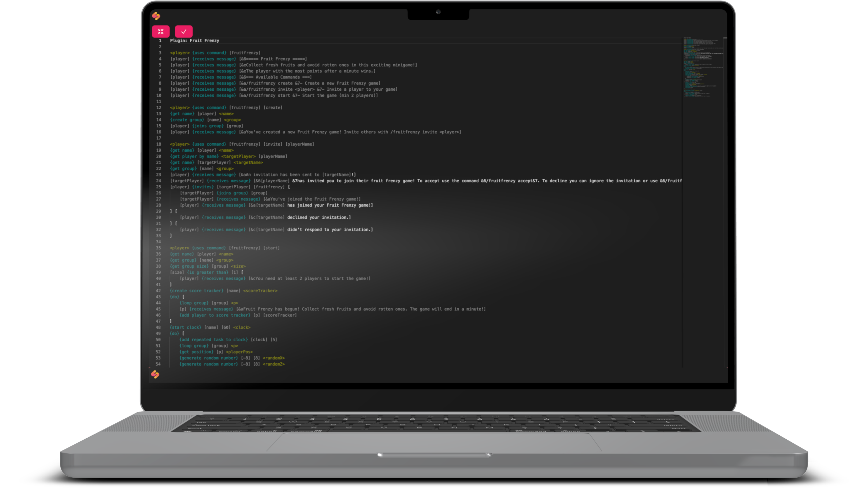Click '{start clock}' on line 48
868x488 pixels.
click(x=185, y=327)
